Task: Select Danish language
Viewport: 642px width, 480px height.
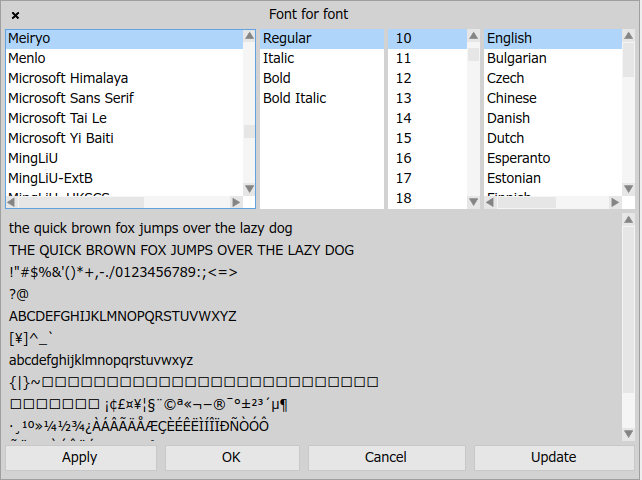Action: (x=553, y=118)
